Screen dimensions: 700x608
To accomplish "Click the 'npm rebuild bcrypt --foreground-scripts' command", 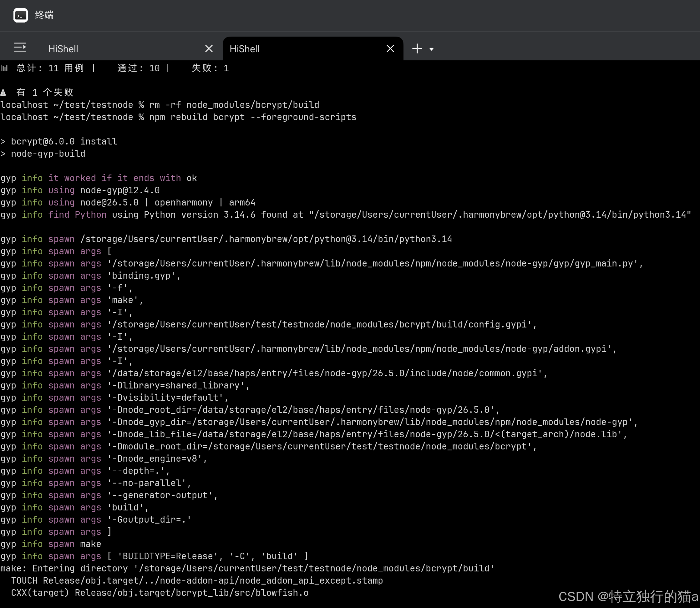I will (x=253, y=117).
